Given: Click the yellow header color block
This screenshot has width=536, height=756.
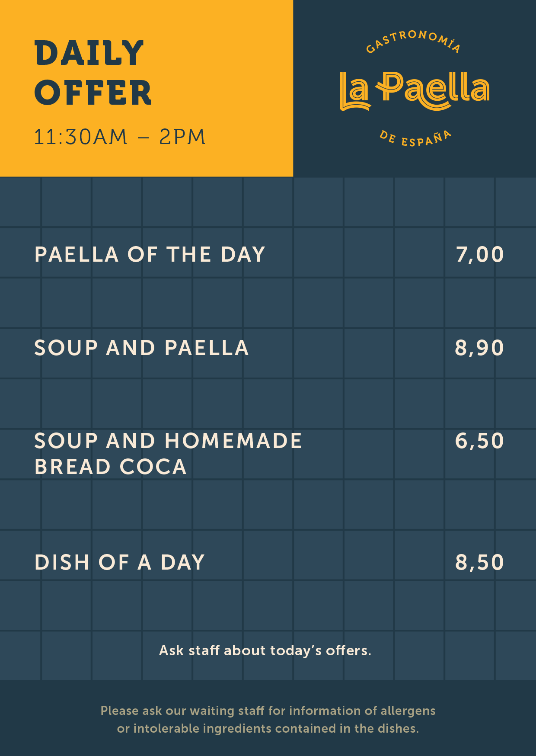Looking at the screenshot, I should click(x=147, y=88).
